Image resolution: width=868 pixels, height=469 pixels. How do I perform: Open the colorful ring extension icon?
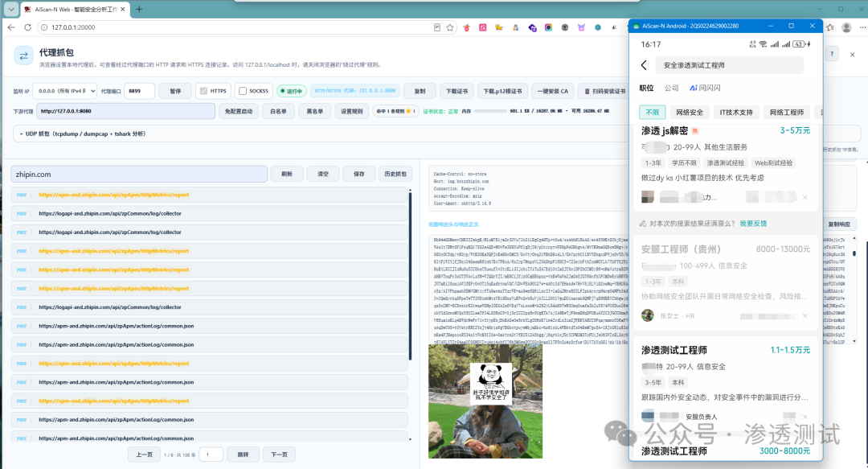pyautogui.click(x=549, y=27)
